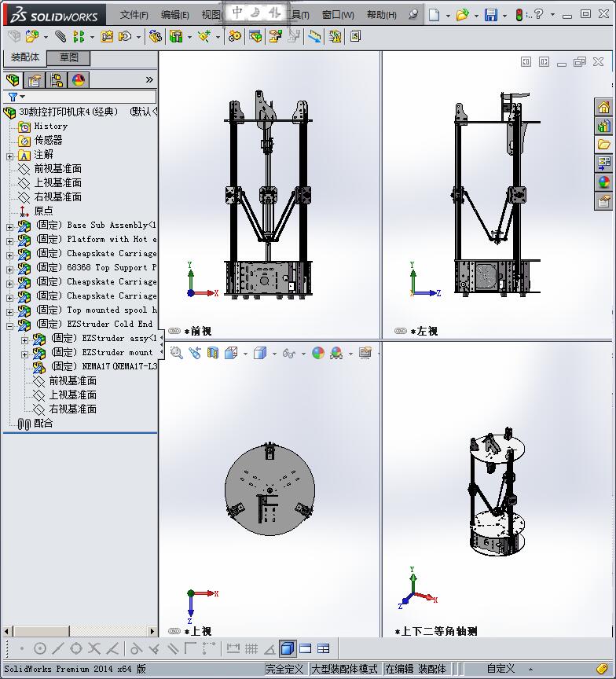This screenshot has width=616, height=679.
Task: Open the Save button dropdown arrow
Action: (504, 16)
